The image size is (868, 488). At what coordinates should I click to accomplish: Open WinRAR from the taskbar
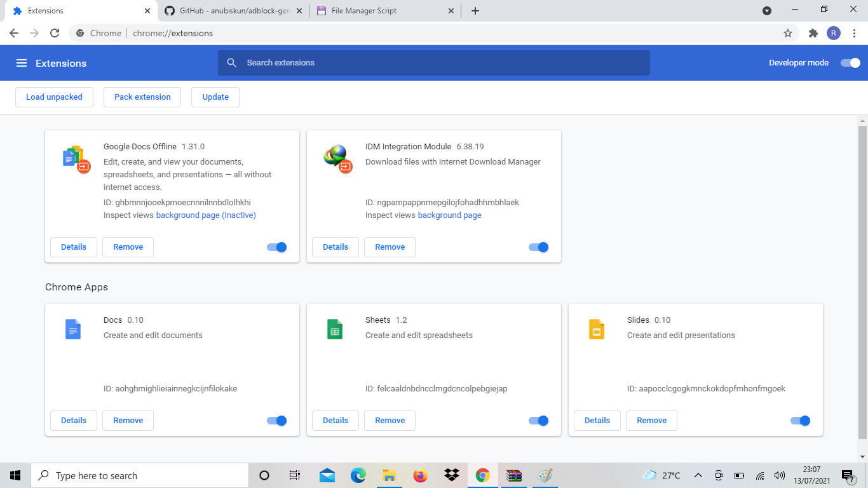coord(514,475)
